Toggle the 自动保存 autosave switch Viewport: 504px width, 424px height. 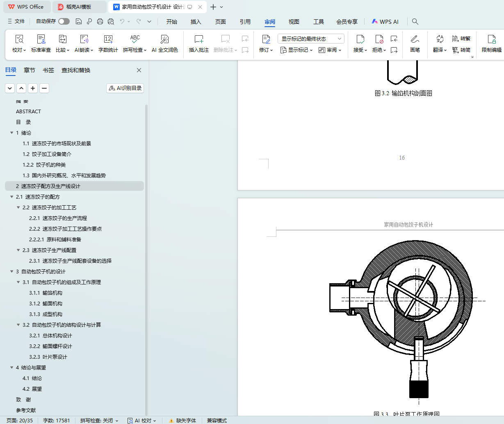click(64, 21)
